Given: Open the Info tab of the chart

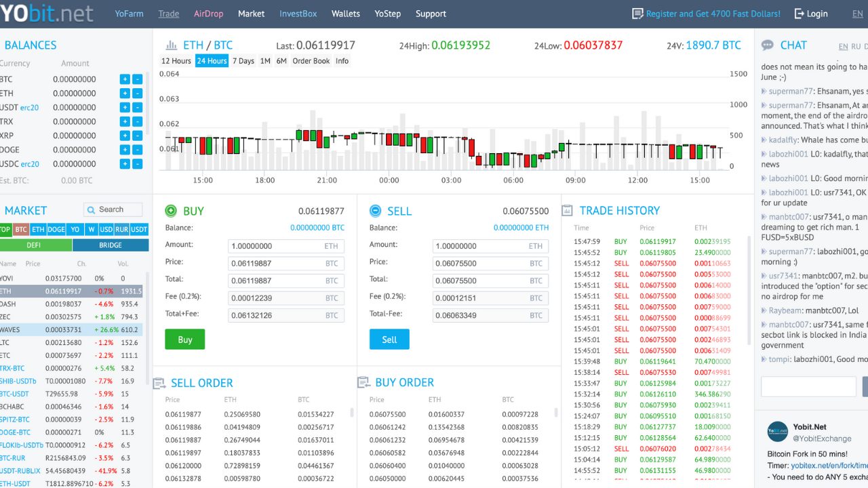Looking at the screenshot, I should [342, 61].
